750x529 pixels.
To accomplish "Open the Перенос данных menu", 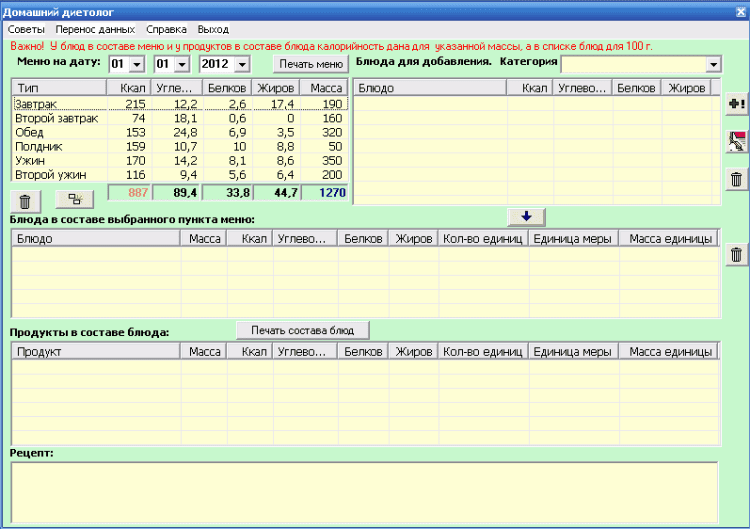I will (95, 30).
